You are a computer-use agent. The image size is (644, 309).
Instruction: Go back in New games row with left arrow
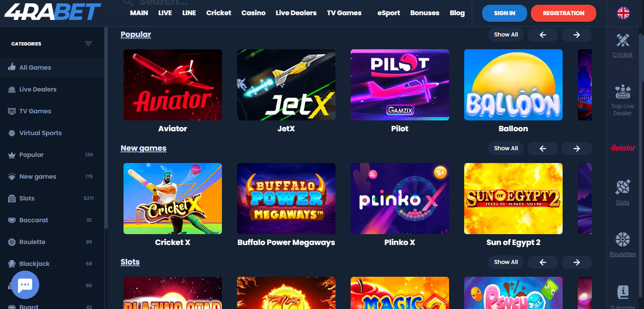point(543,148)
